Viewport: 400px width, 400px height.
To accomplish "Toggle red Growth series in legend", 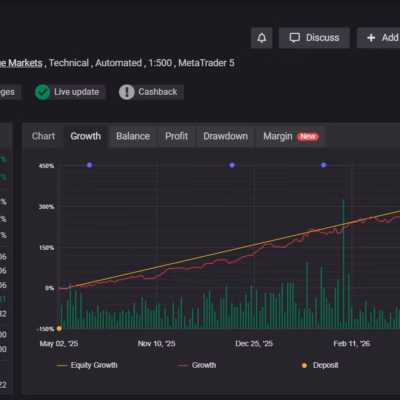I will 197,365.
